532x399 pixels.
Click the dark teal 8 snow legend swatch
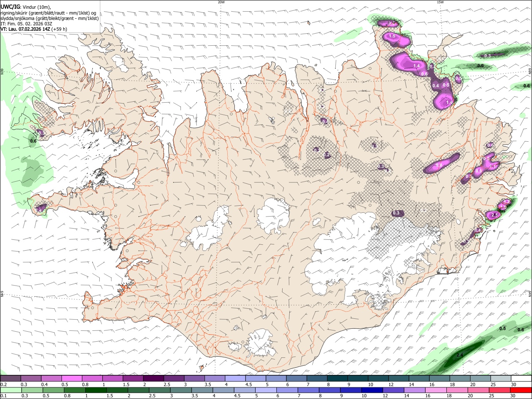tap(338, 378)
